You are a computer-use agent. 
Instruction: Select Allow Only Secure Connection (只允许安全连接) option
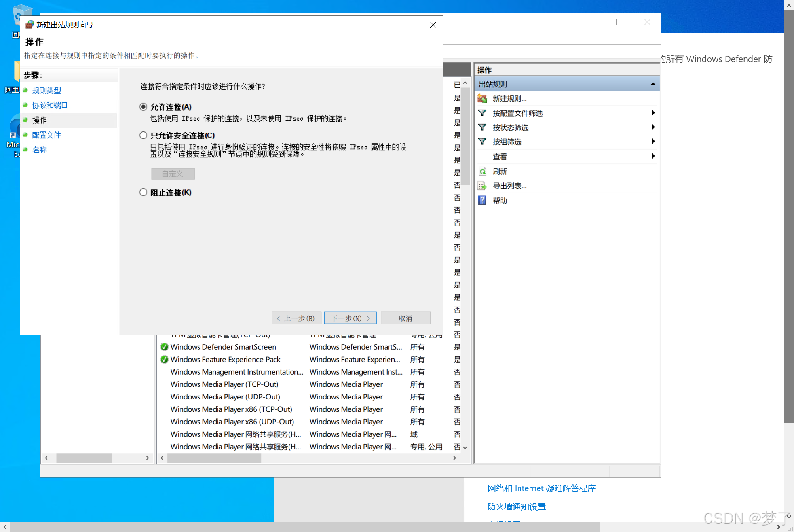pos(143,135)
